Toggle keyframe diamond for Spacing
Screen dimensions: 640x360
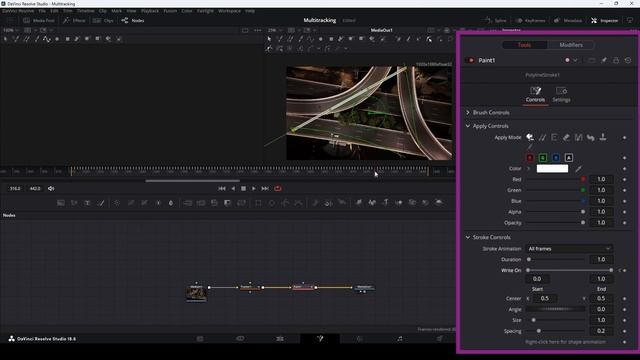624,331
